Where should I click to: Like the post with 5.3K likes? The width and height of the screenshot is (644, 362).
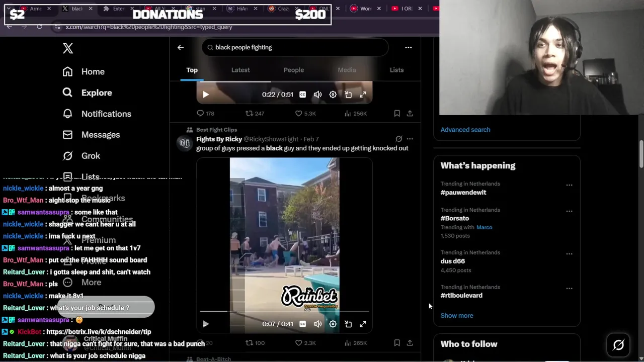point(305,114)
